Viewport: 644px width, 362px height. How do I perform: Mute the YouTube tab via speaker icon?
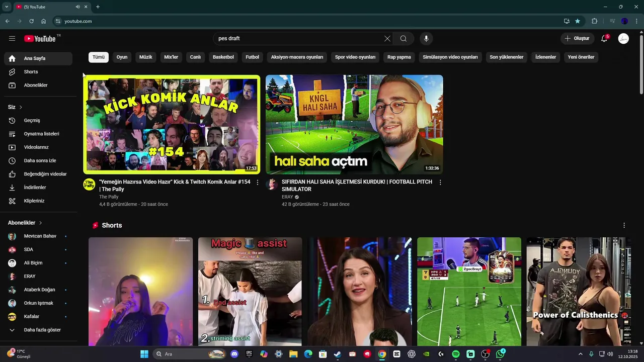[x=77, y=7]
